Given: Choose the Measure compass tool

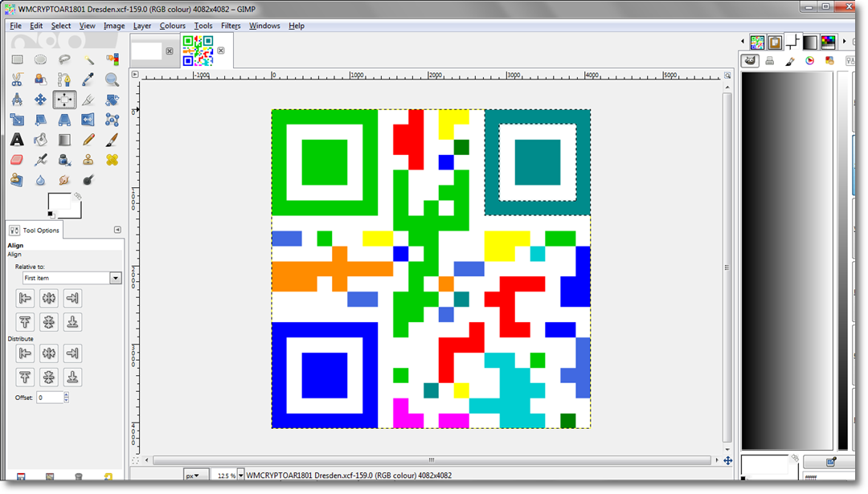Looking at the screenshot, I should coord(17,100).
